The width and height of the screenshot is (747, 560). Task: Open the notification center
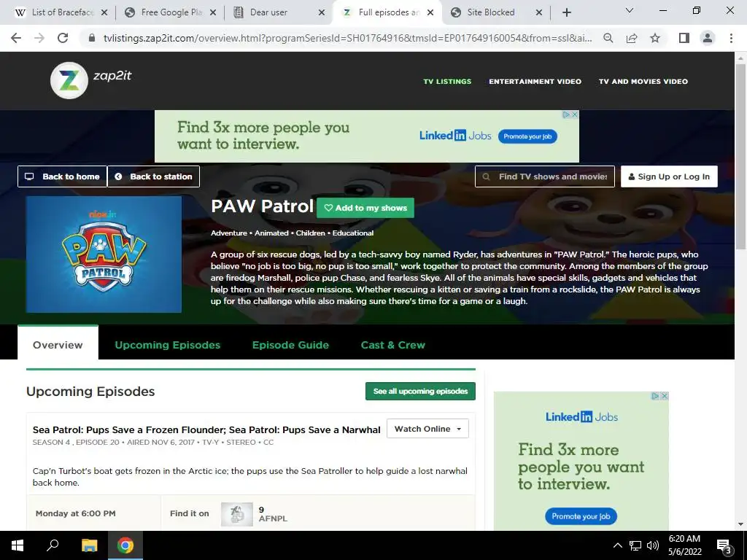[x=724, y=545]
